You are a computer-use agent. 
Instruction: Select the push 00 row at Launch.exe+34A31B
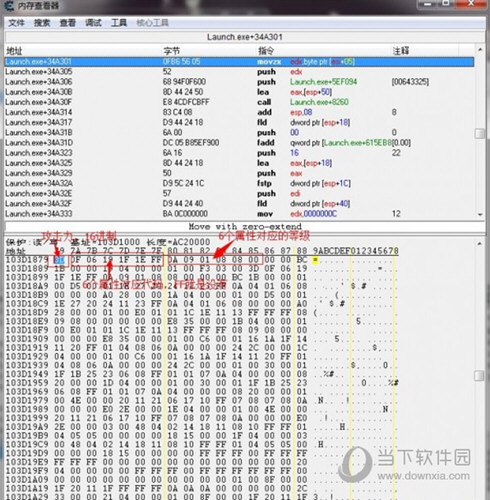point(239,133)
